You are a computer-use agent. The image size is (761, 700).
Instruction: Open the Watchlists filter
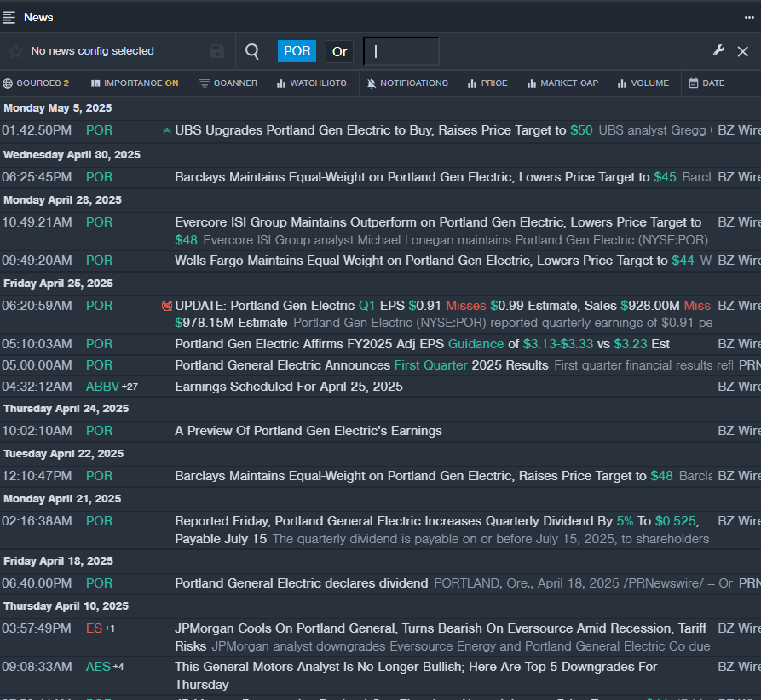312,83
